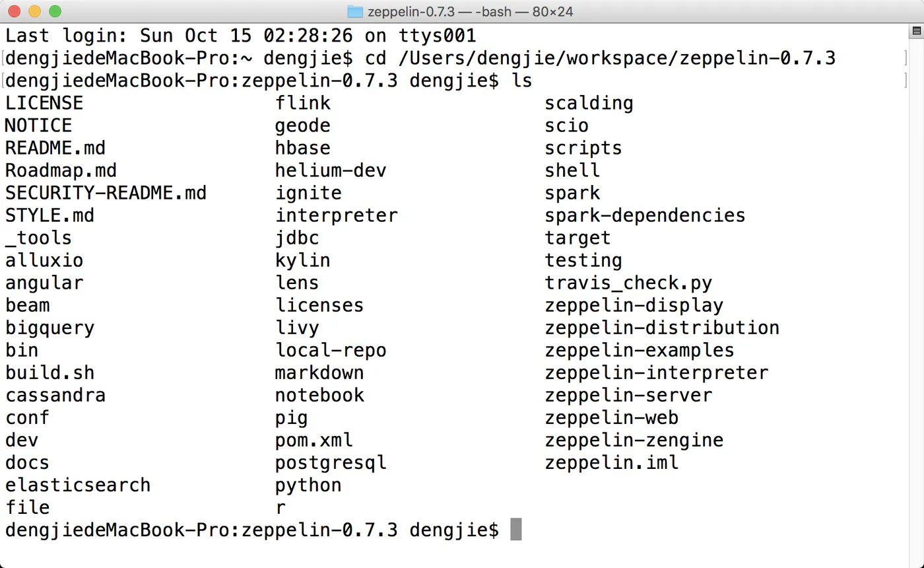Click the interpreter directory in the middle column

coord(337,215)
